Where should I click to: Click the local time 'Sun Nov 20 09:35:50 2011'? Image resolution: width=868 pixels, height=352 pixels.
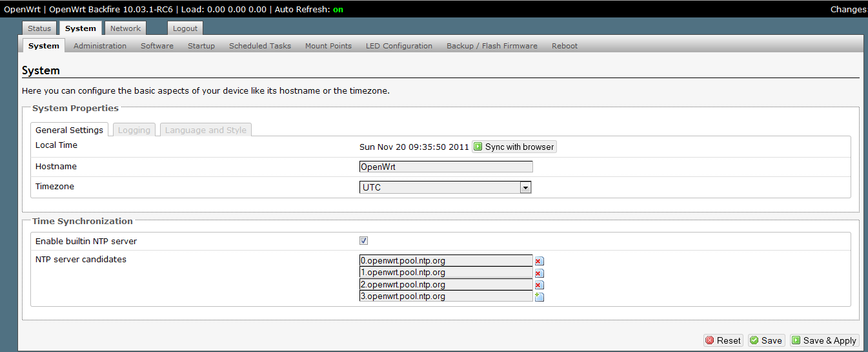(414, 147)
